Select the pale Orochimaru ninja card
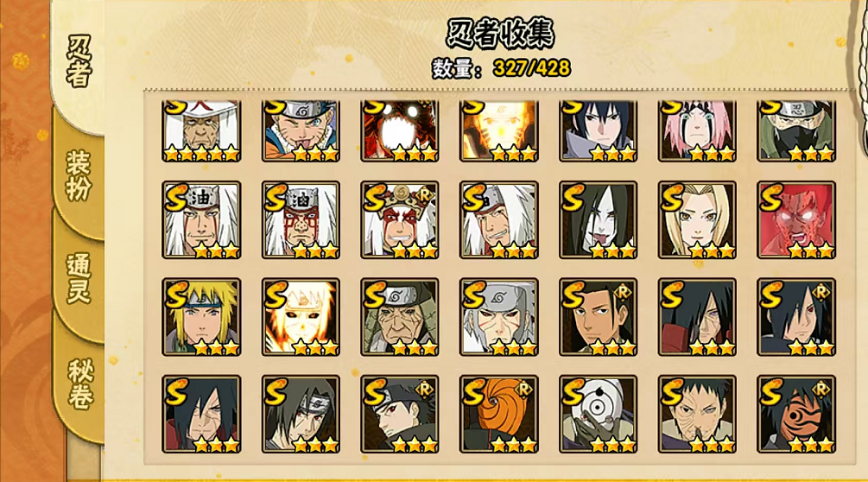The width and height of the screenshot is (868, 482). point(598,219)
